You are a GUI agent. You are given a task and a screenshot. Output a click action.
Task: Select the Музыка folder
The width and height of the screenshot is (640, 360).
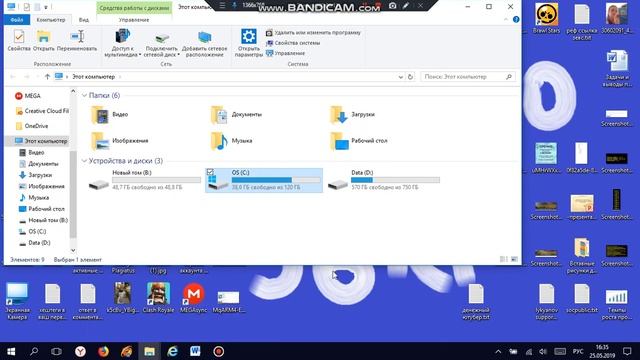pyautogui.click(x=231, y=141)
